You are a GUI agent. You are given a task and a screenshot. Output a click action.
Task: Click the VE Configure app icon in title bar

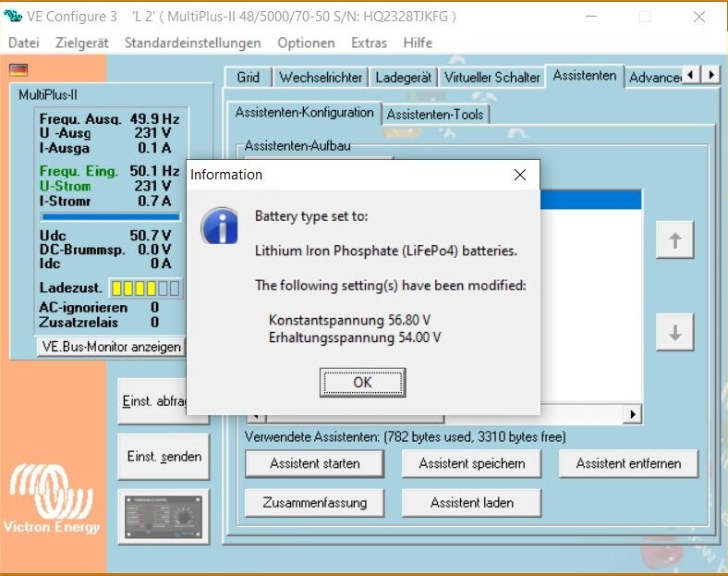[x=13, y=17]
